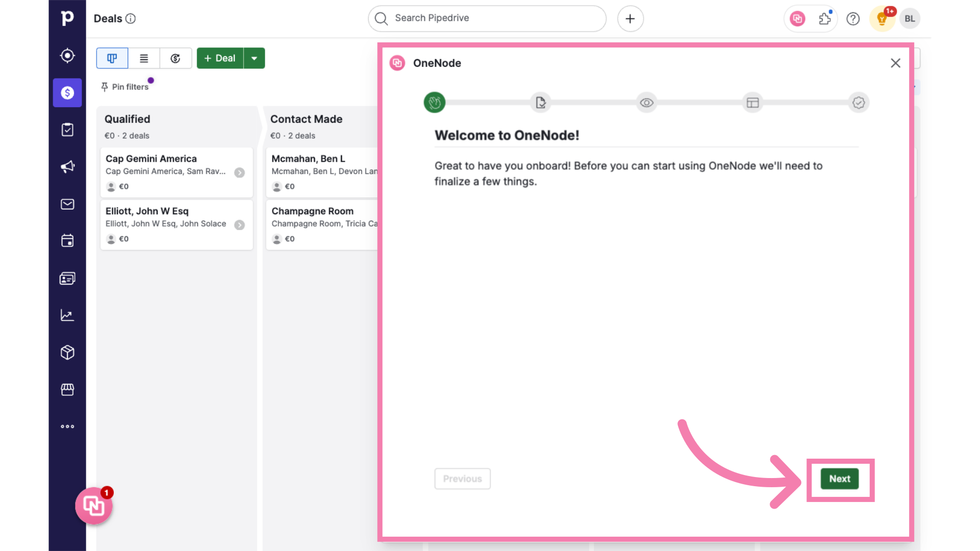Switch to list view
The height and width of the screenshot is (551, 980).
point(144,58)
